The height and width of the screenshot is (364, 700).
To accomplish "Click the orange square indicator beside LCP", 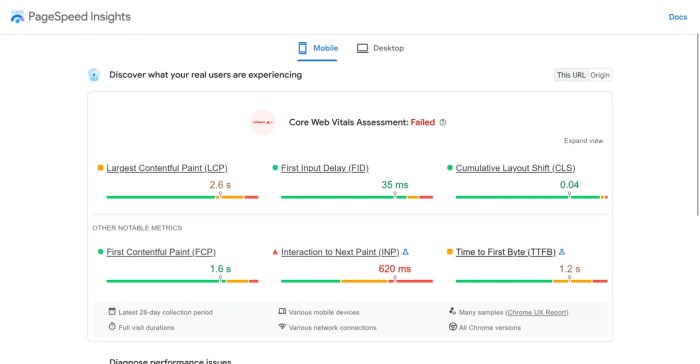I will pos(100,167).
